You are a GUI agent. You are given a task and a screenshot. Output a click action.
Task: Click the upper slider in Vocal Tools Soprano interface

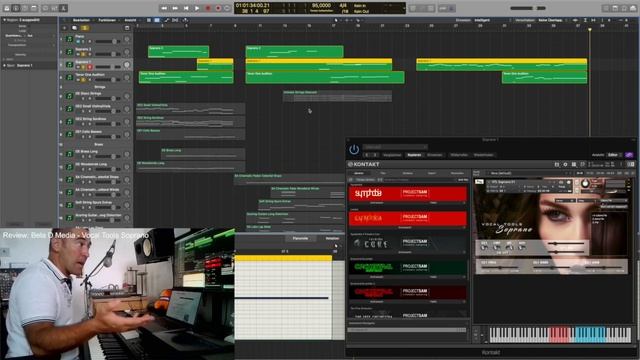[x=566, y=244]
